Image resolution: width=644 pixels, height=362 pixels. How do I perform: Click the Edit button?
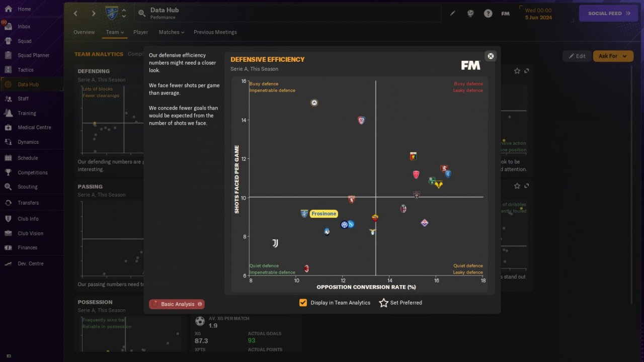pyautogui.click(x=577, y=56)
